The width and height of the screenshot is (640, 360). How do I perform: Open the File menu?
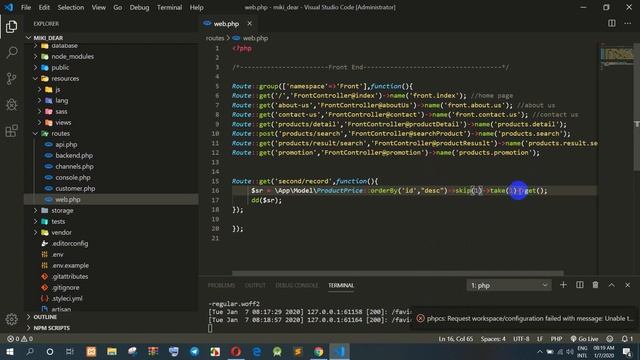click(x=26, y=7)
